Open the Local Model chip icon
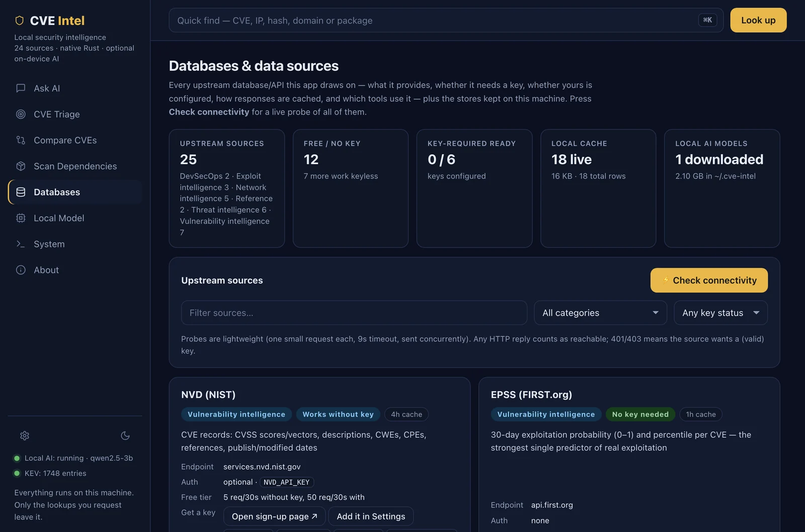Screen dimensions: 805x532 tap(21, 218)
